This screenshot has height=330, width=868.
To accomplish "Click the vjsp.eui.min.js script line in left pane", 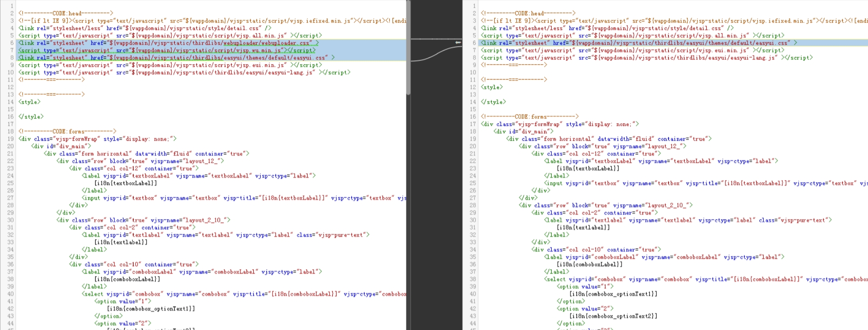I will (170, 65).
